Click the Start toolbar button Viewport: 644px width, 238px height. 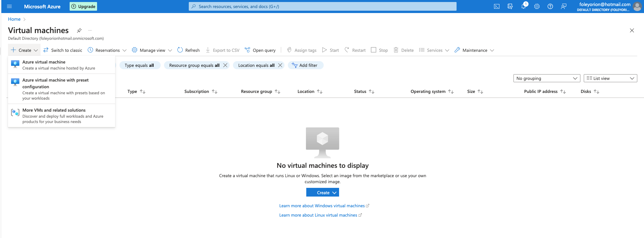330,50
